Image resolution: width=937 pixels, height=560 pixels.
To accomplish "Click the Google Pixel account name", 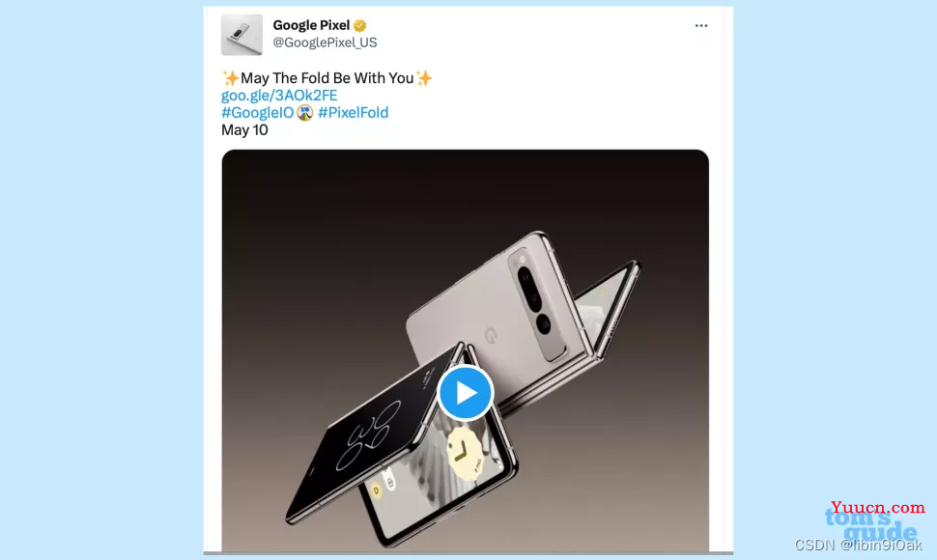I will click(311, 25).
